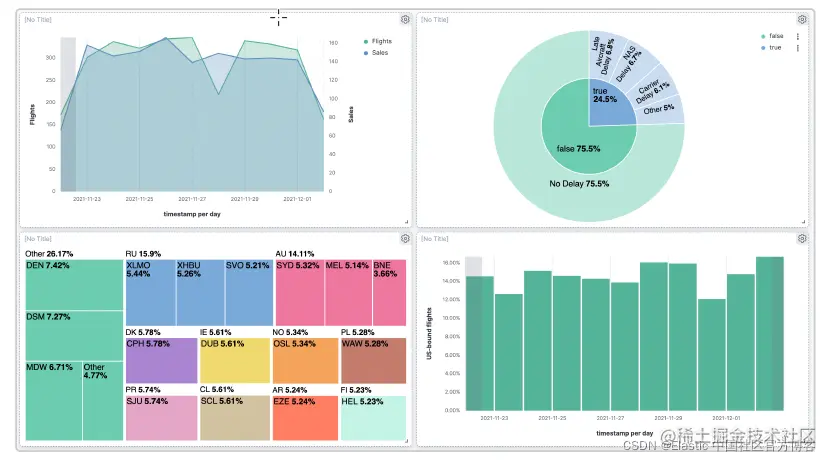This screenshot has height=461, width=831.
Task: Click the XHBU 5.26% treemap tile
Action: pyautogui.click(x=200, y=292)
